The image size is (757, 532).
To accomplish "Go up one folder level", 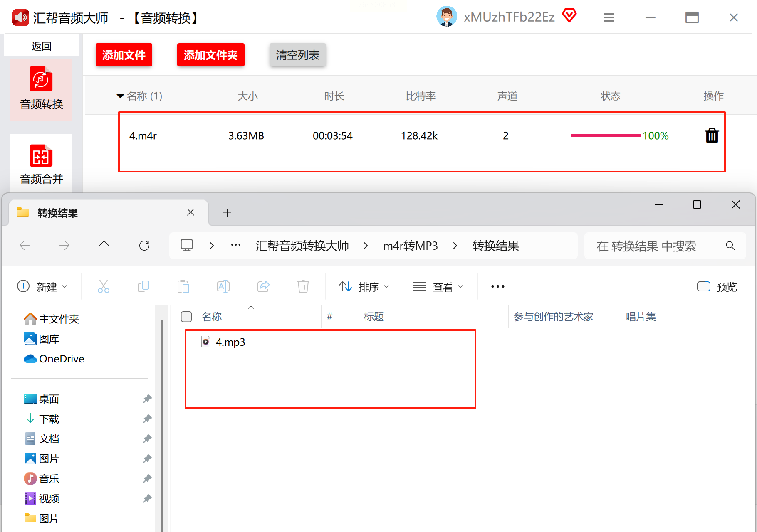I will 104,246.
